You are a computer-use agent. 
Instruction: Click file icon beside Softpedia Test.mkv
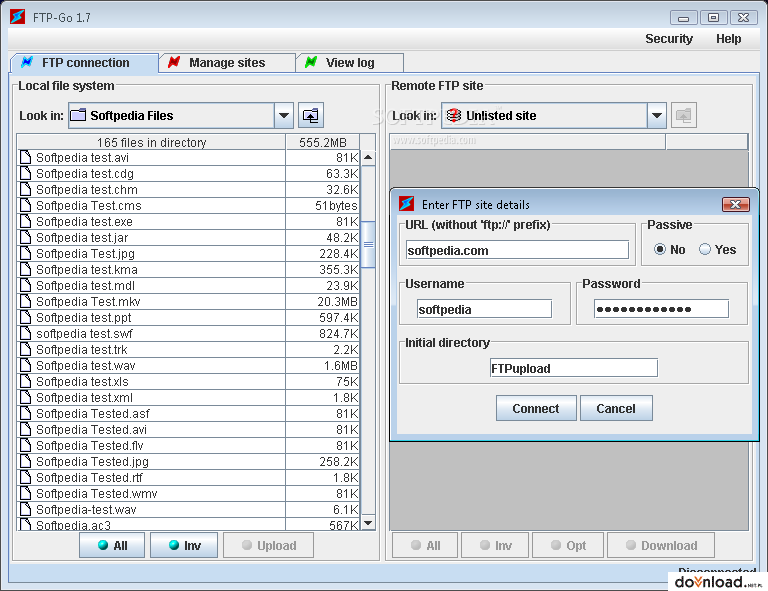[x=25, y=301]
